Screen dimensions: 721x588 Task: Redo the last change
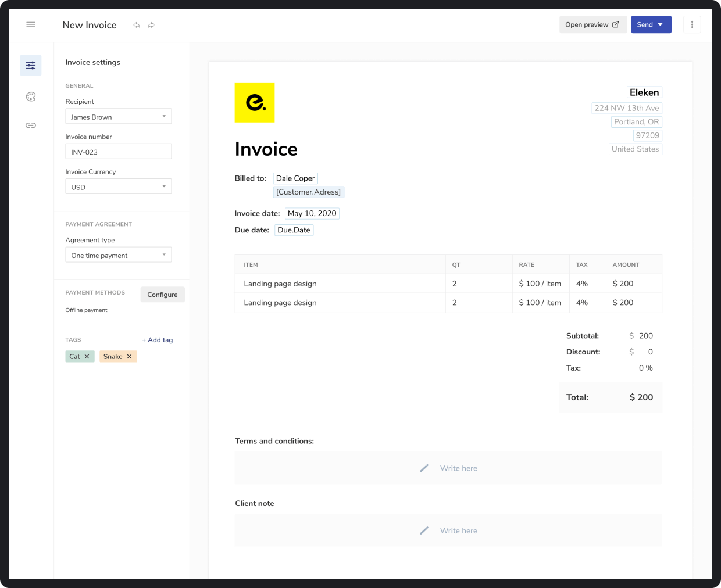[151, 25]
